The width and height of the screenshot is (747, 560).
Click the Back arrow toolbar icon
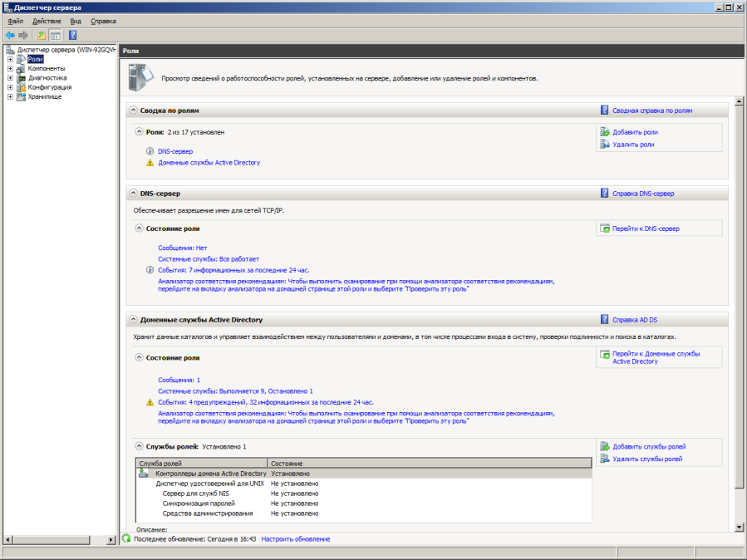(x=9, y=35)
